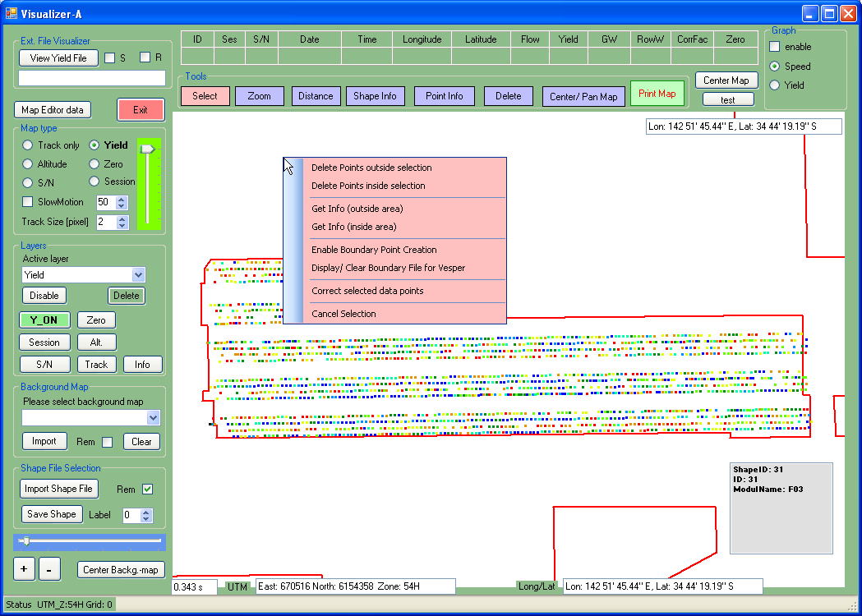This screenshot has width=862, height=616.
Task: Activate the Shape Info tool
Action: point(375,96)
